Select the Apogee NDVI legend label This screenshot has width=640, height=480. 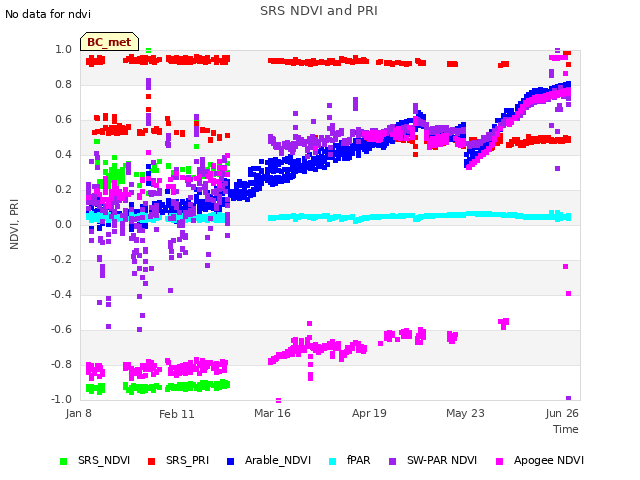click(549, 460)
